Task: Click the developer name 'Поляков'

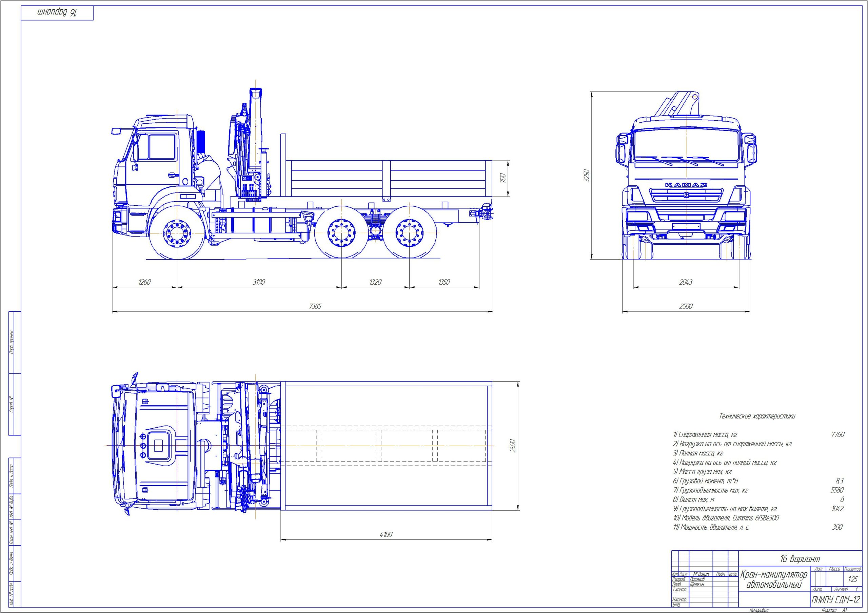Action: pyautogui.click(x=697, y=579)
